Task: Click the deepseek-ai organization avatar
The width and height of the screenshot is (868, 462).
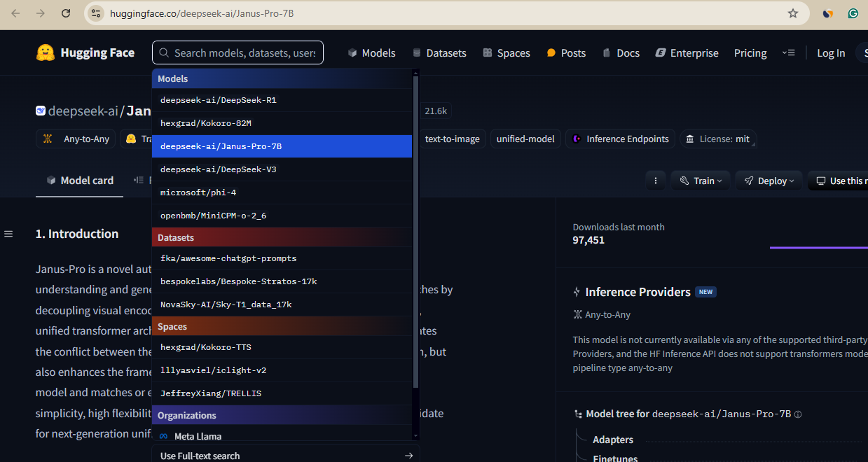Action: pos(41,111)
